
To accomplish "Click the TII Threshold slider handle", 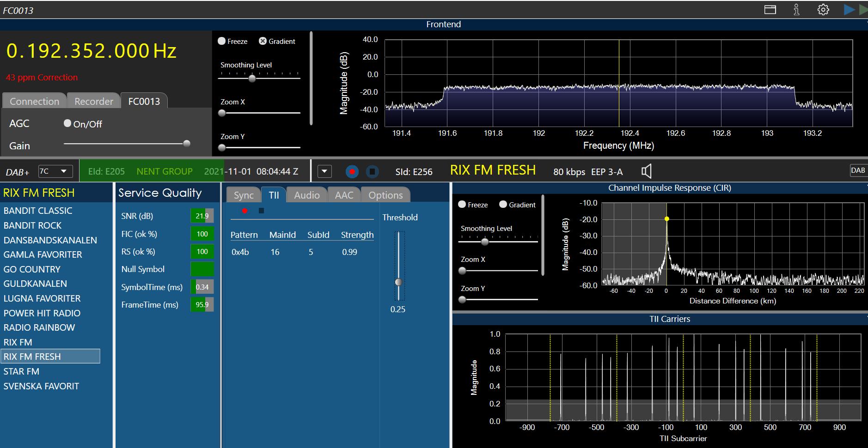I will click(398, 282).
